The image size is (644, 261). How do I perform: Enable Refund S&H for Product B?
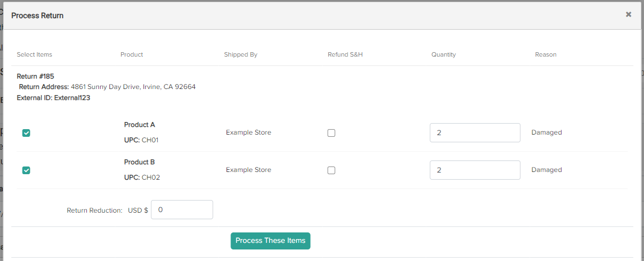coord(332,170)
